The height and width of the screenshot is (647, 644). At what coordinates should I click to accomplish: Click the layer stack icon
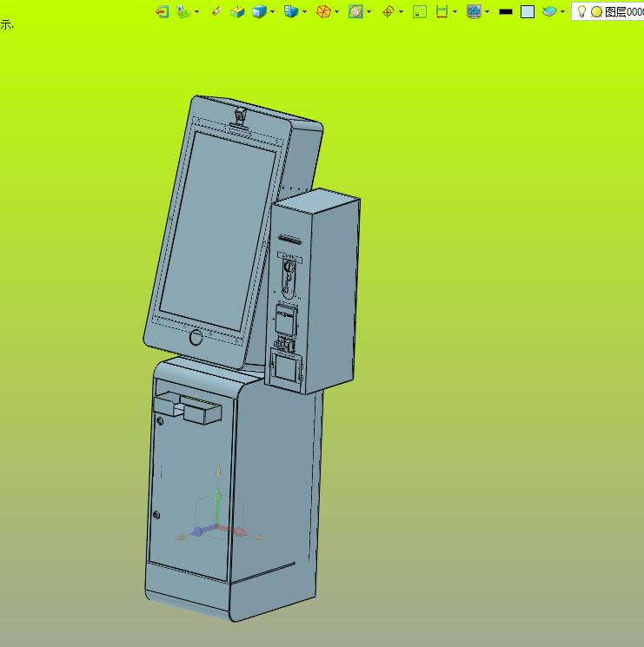[x=549, y=11]
